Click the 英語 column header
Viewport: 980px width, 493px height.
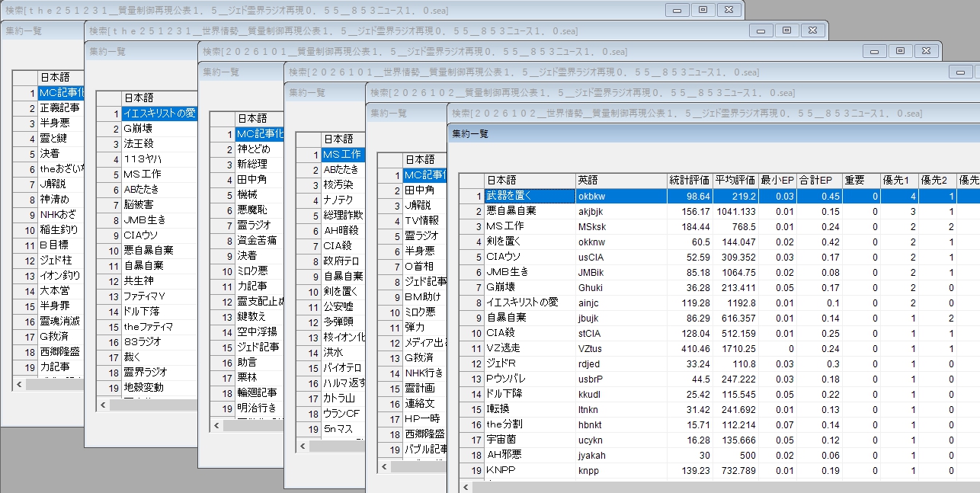(620, 181)
